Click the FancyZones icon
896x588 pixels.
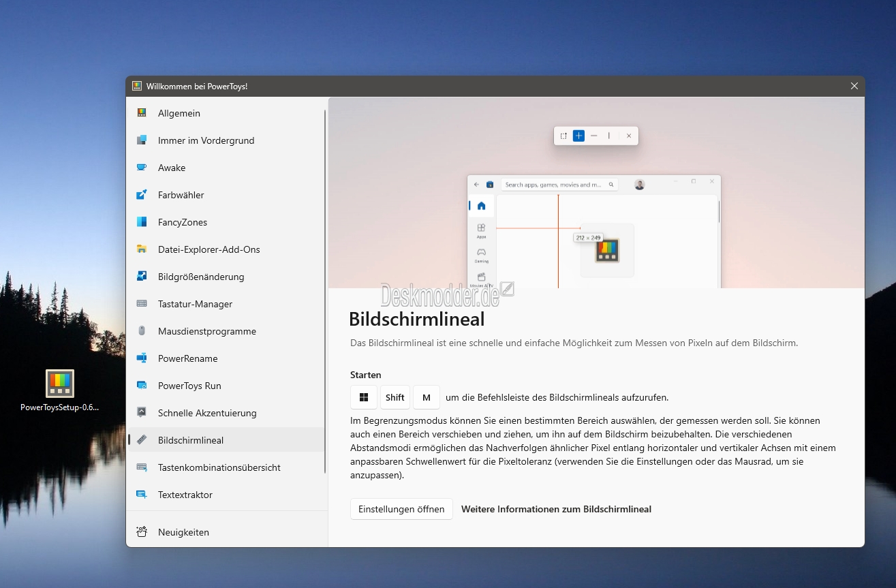pos(142,222)
